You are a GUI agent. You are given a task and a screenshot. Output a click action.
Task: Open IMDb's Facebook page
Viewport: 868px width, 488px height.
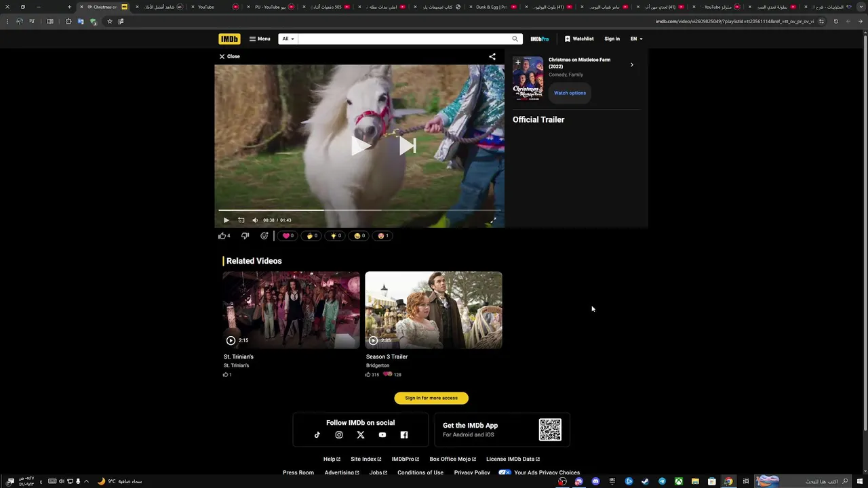tap(404, 435)
